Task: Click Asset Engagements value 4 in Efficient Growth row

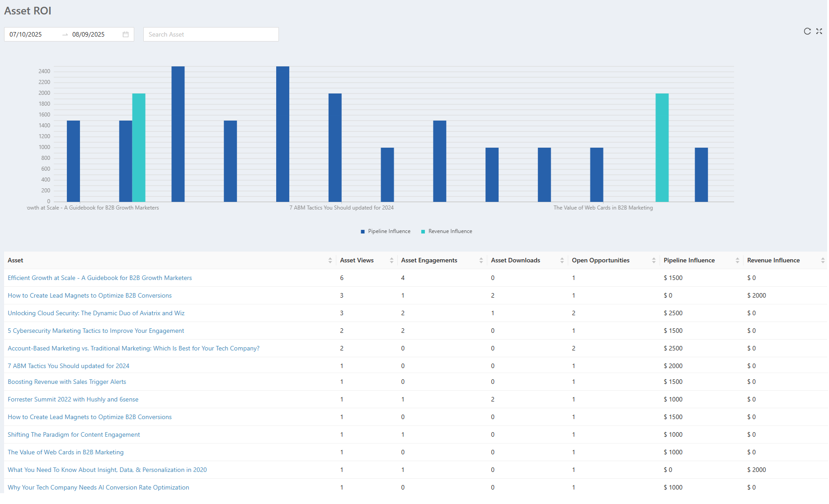Action: pyautogui.click(x=403, y=278)
